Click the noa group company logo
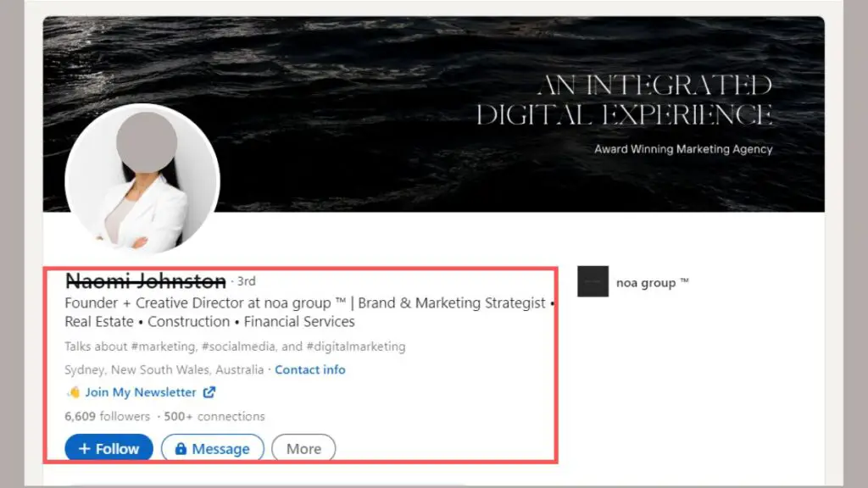This screenshot has height=488, width=868. pyautogui.click(x=593, y=281)
